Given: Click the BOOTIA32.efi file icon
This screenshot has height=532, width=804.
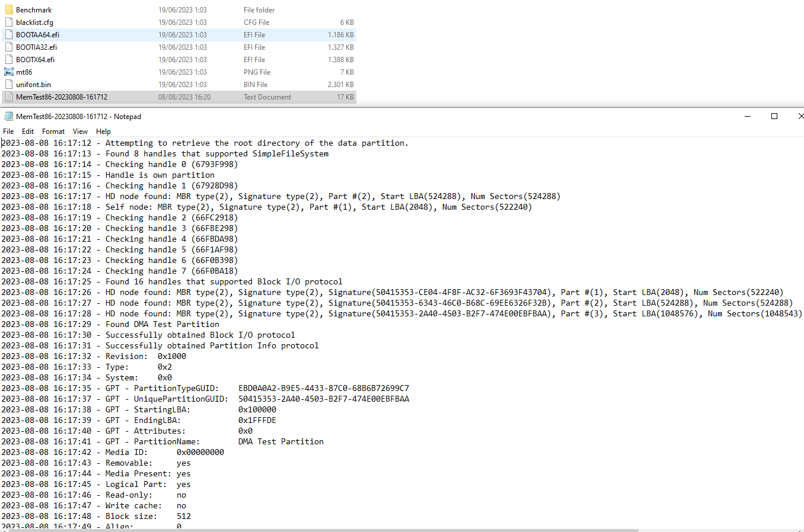Looking at the screenshot, I should 9,47.
